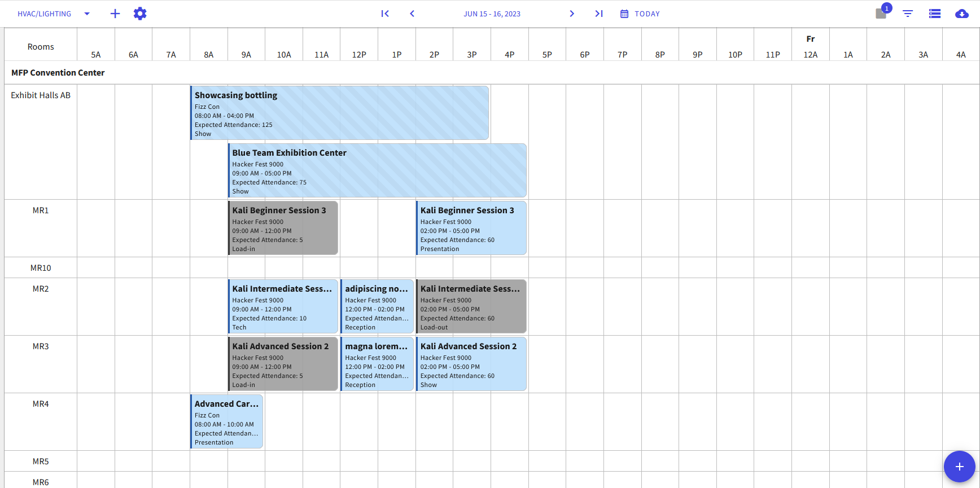Screen dimensions: 980x488
Task: Select the MR6 room label
Action: tap(41, 482)
